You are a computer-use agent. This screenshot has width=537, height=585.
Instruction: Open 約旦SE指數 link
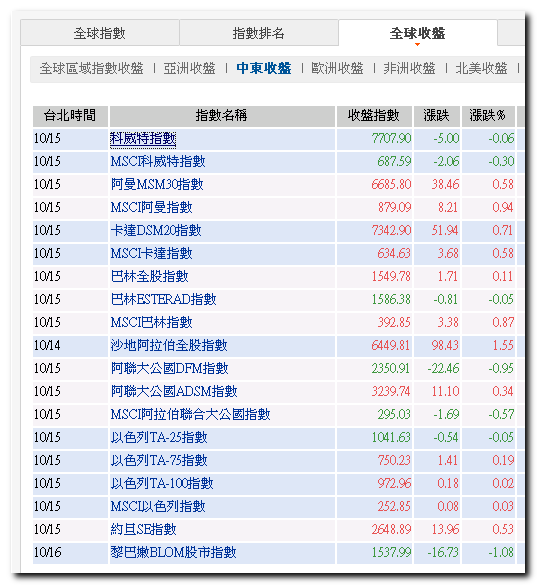pos(143,529)
